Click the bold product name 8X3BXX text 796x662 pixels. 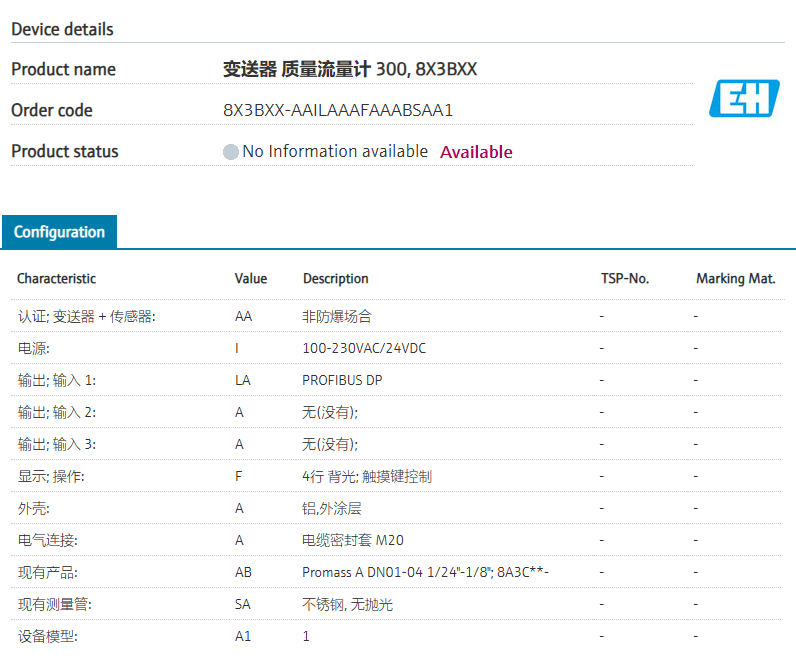350,69
